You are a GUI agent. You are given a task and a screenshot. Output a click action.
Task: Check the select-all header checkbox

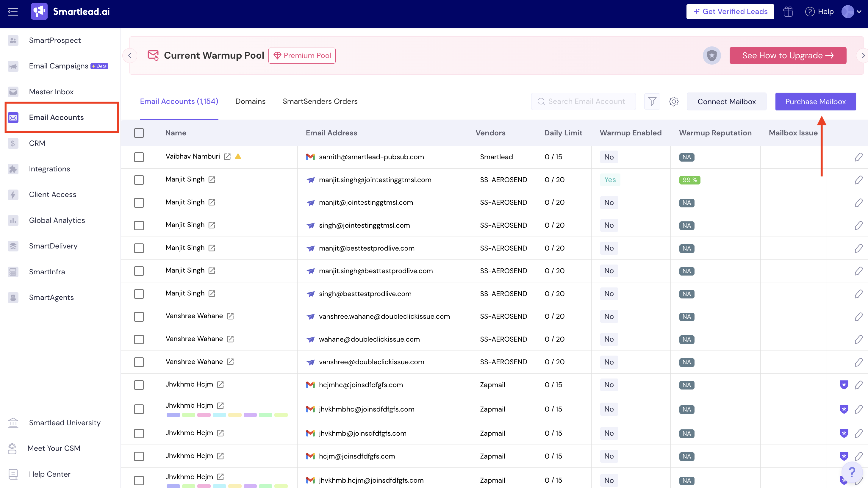(x=139, y=133)
